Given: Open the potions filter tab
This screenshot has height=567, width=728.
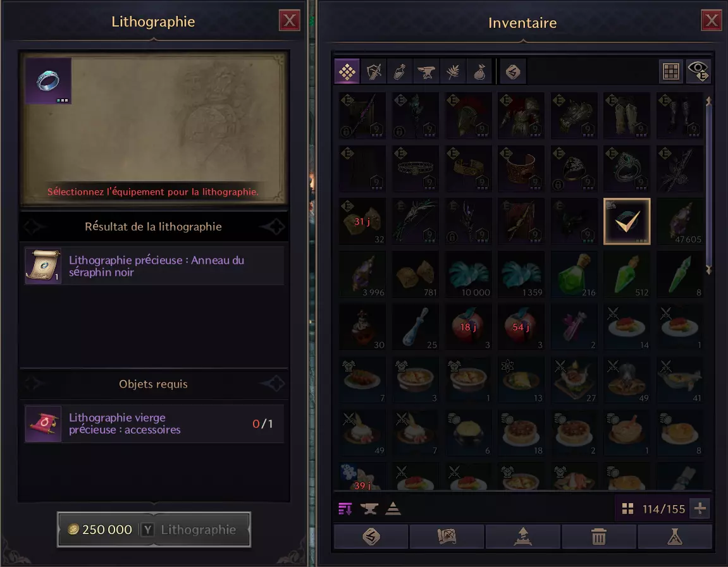Looking at the screenshot, I should [x=400, y=71].
